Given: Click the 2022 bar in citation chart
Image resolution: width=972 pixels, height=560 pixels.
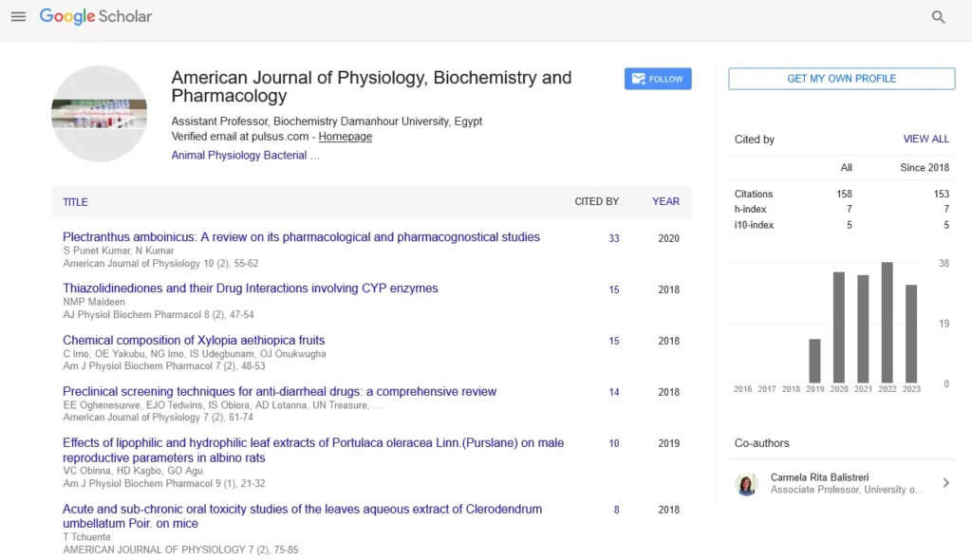Looking at the screenshot, I should point(887,322).
